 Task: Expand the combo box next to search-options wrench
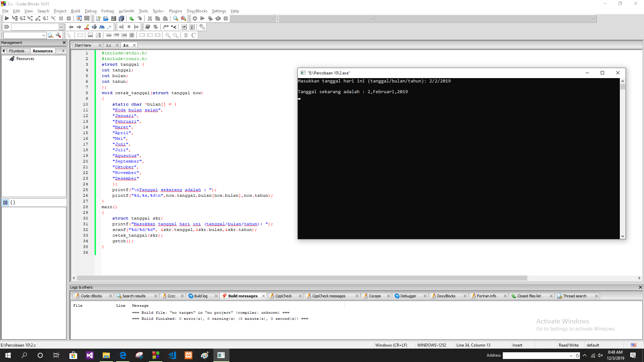click(x=44, y=35)
